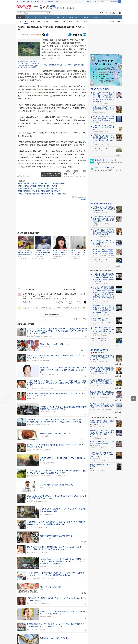This screenshot has width=138, height=644.
Task: Expand 返信 114件 replies
Action: pyautogui.click(x=27, y=302)
